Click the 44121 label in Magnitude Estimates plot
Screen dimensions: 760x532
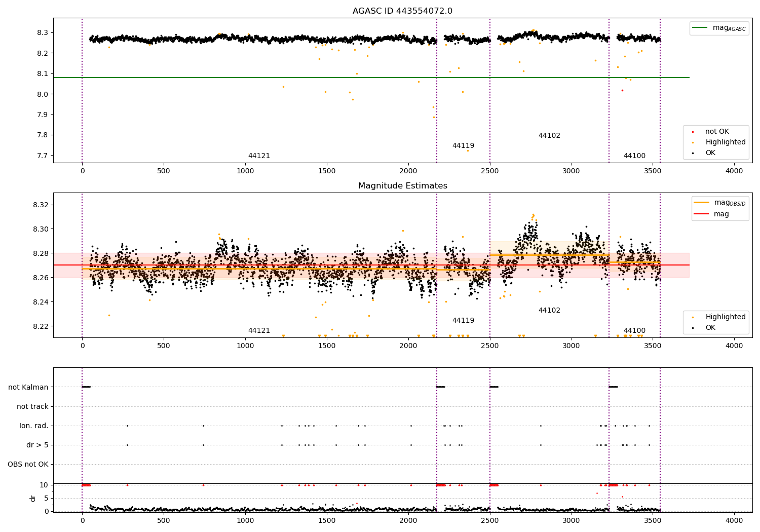(x=259, y=331)
